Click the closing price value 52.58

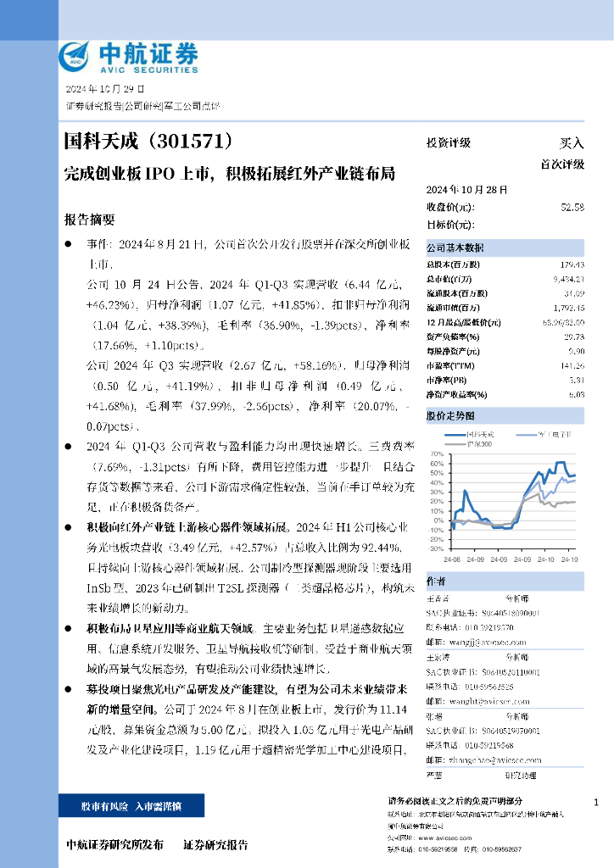point(572,207)
